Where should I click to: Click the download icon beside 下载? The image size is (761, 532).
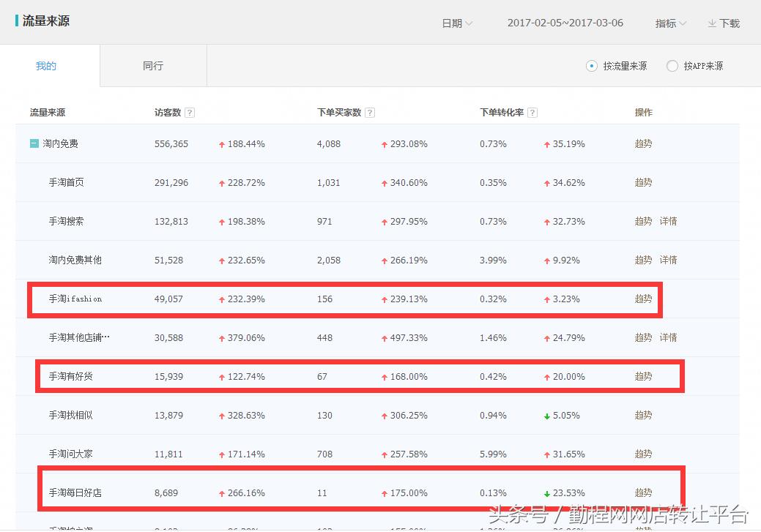click(711, 23)
